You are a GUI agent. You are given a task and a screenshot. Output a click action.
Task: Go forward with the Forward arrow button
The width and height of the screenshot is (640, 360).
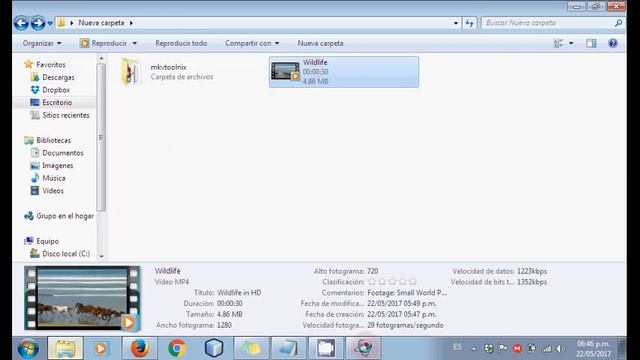click(x=38, y=23)
